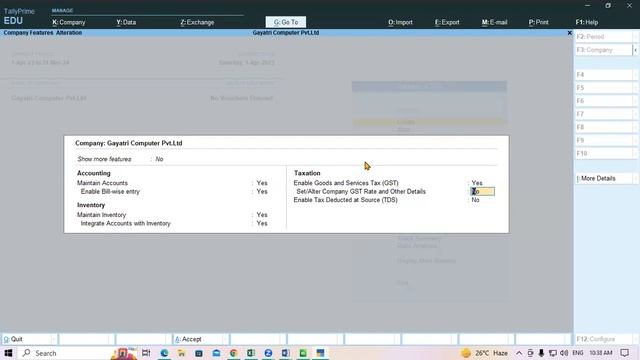Open the notification center icon

tap(624, 353)
